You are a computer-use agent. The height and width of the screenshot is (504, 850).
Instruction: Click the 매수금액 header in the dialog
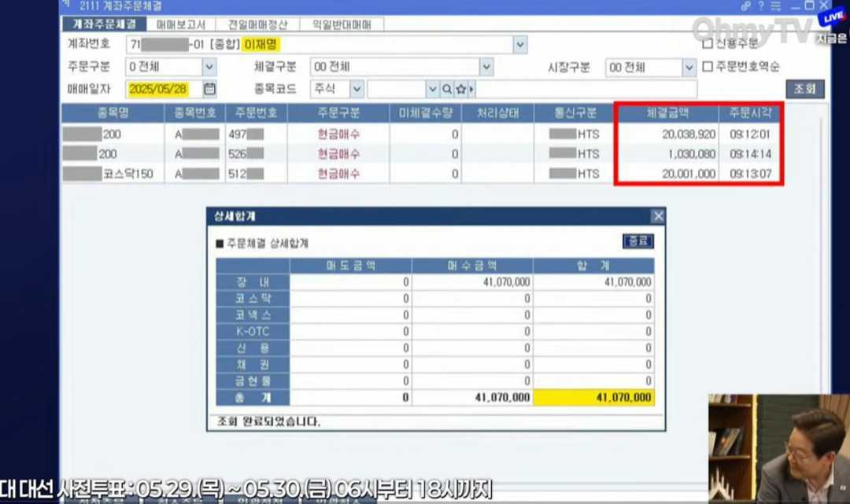[x=472, y=266]
